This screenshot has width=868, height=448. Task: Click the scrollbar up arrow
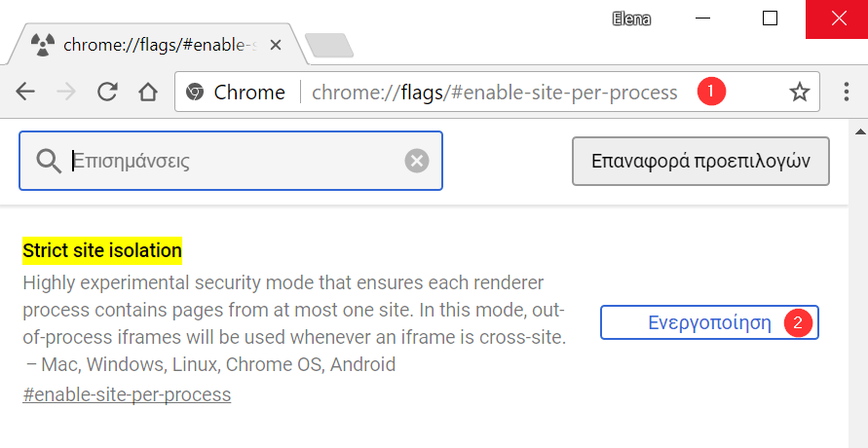tap(860, 131)
